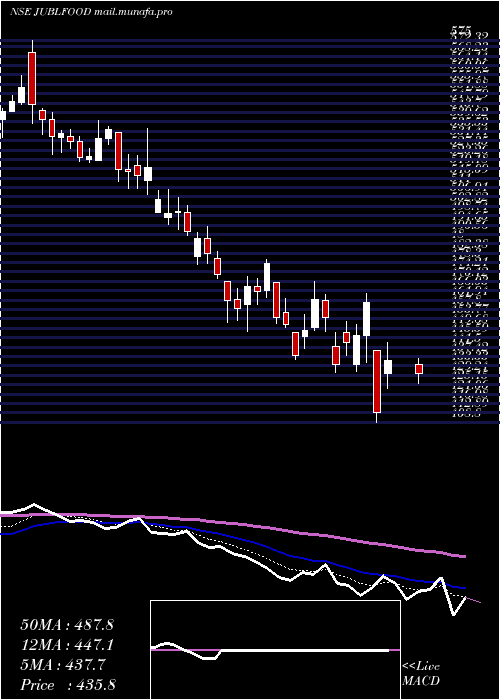Click the tallest red candlestick at the chart peak
500x700 pixels.
tap(32, 78)
